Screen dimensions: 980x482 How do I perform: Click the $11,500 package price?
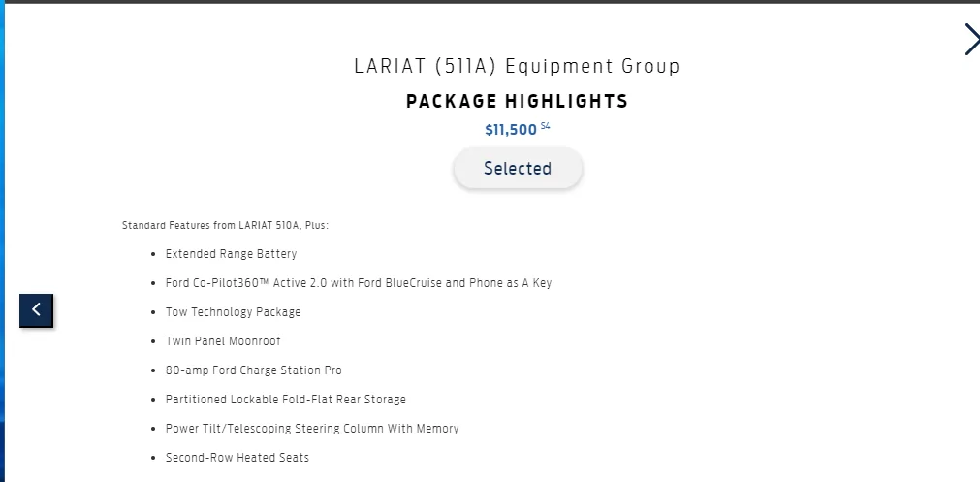[511, 130]
